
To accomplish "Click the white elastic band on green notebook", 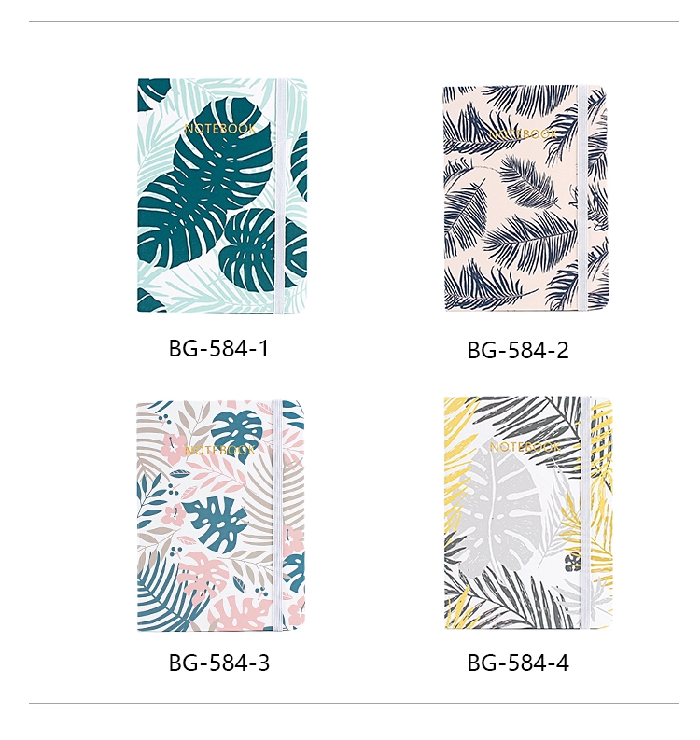I will point(281,195).
